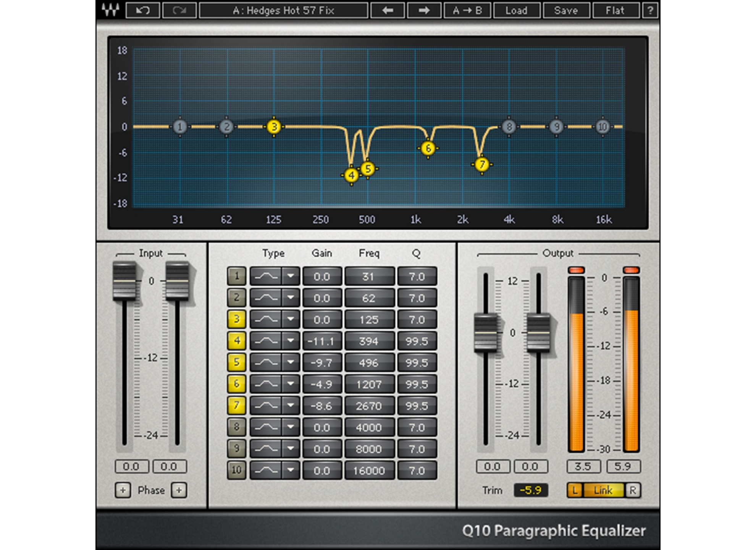Click the left output fader handle
The image size is (756, 550).
[x=485, y=332]
